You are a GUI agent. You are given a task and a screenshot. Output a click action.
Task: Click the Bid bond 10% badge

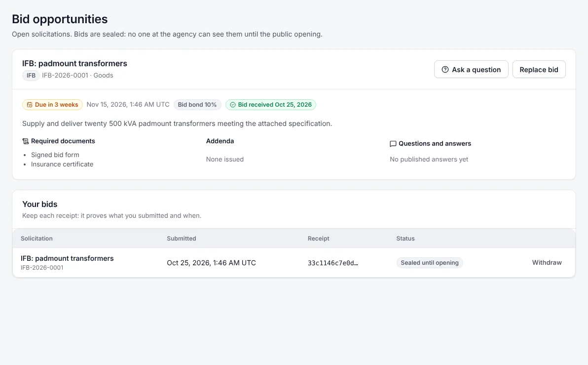[197, 105]
